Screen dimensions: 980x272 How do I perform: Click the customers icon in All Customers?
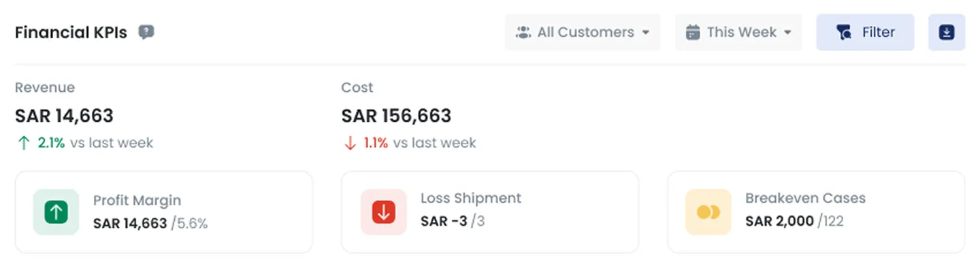tap(523, 32)
